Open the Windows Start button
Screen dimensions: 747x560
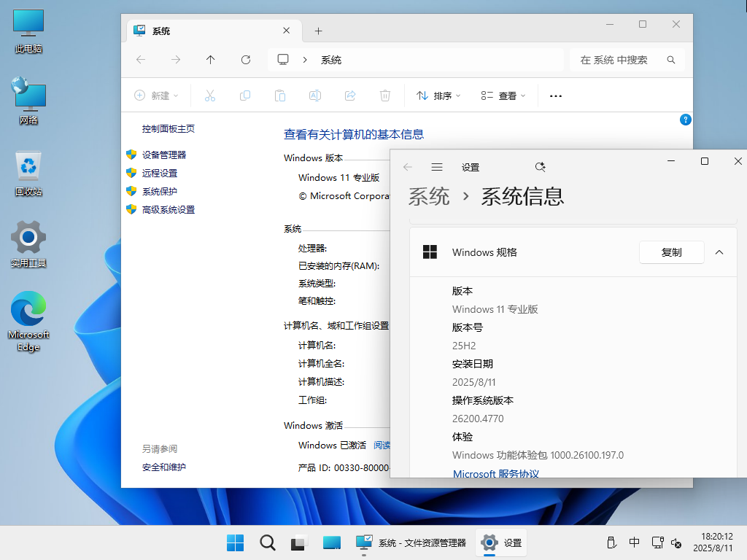[236, 542]
